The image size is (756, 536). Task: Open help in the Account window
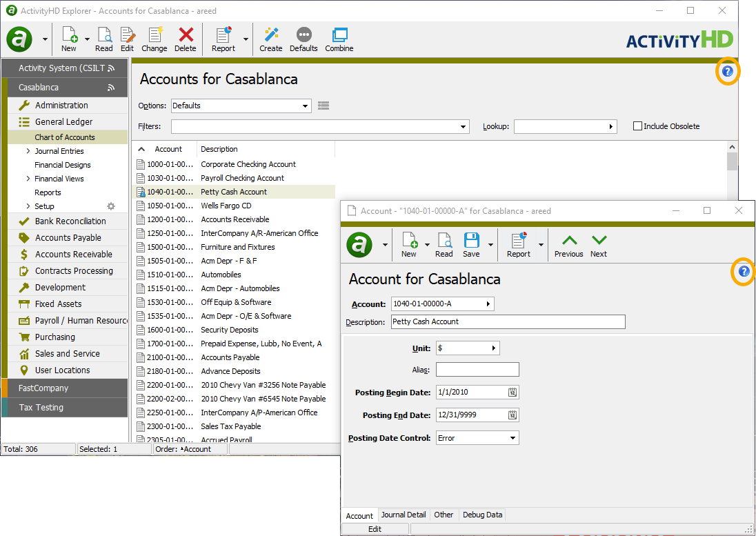point(744,271)
